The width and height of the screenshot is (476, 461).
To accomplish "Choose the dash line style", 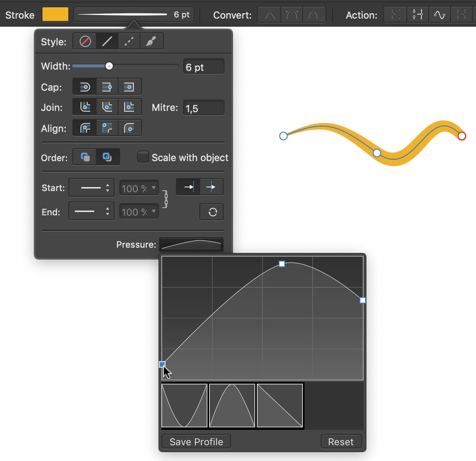I will [x=129, y=41].
